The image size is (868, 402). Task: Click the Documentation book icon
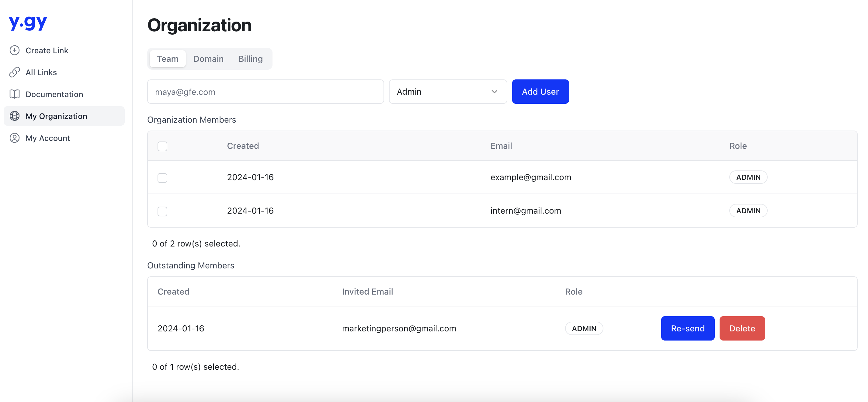coord(15,94)
